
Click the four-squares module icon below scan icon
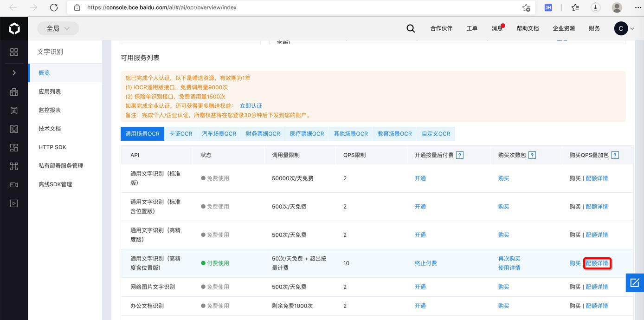click(14, 147)
